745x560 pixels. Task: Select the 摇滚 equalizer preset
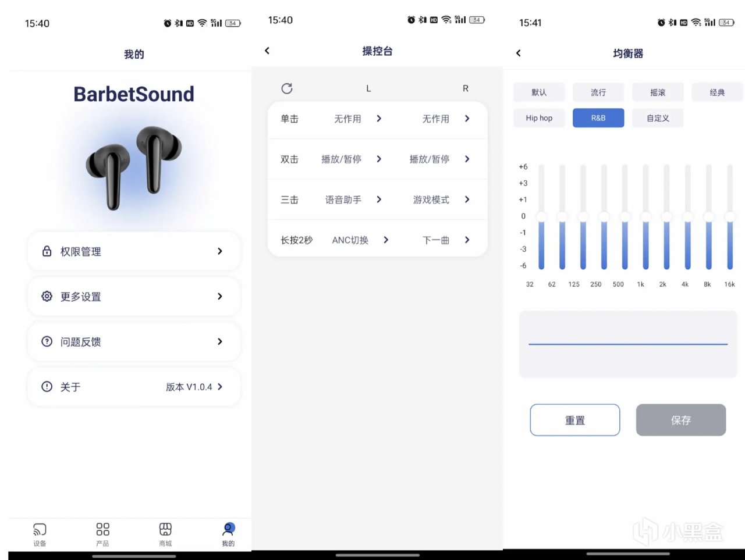(x=658, y=92)
